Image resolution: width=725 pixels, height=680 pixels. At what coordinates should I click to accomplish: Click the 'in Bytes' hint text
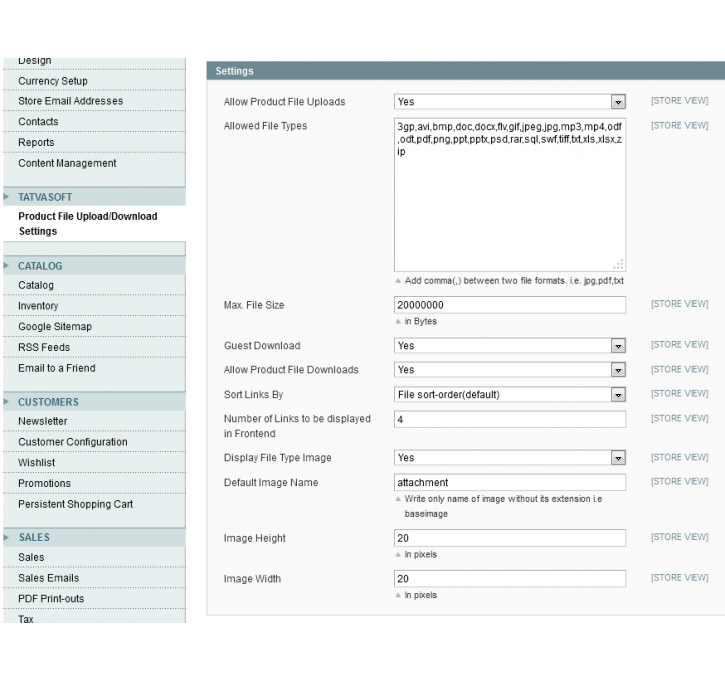point(420,321)
